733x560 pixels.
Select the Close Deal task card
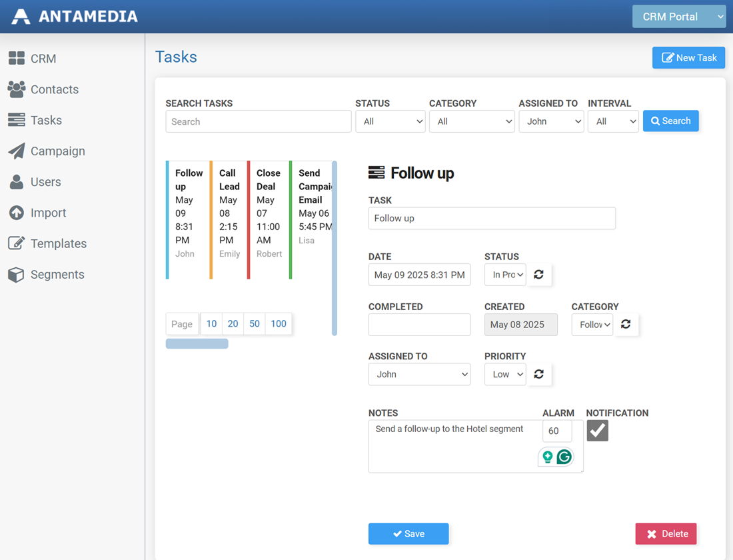tap(268, 220)
